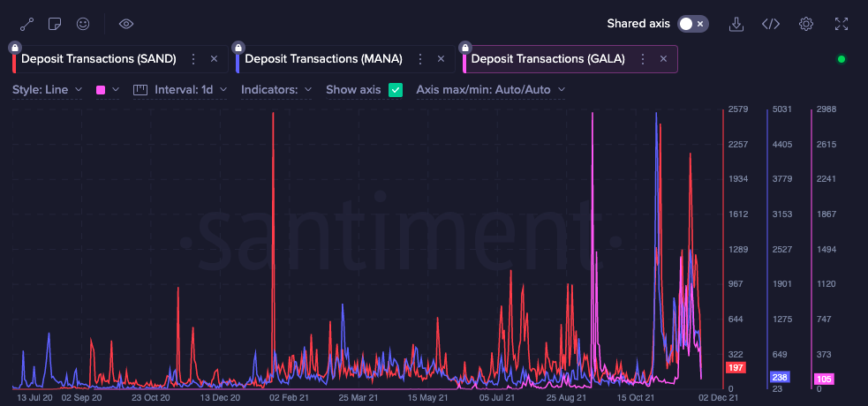Add a sticky note annotation
The height and width of the screenshot is (406, 868).
pos(54,24)
